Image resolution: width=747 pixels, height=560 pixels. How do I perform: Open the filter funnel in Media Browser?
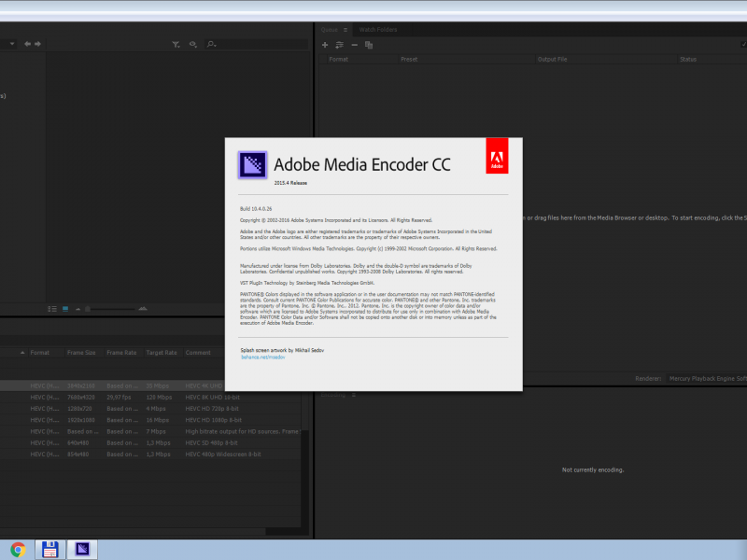point(176,44)
